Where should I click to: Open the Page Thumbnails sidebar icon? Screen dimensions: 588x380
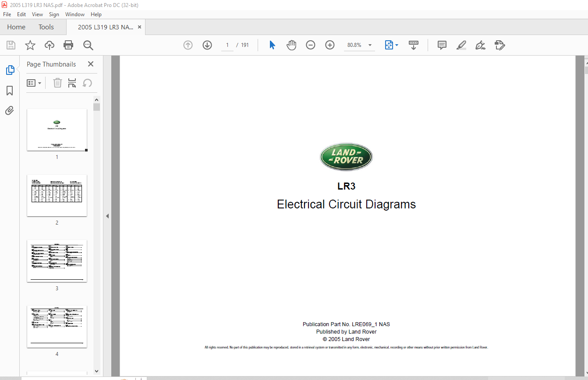(10, 70)
